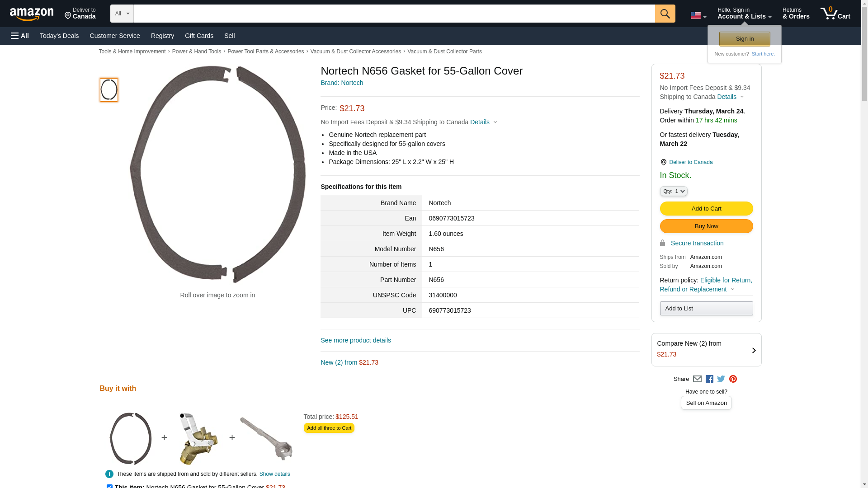Share the product on Twitter
868x488 pixels.
(x=721, y=379)
